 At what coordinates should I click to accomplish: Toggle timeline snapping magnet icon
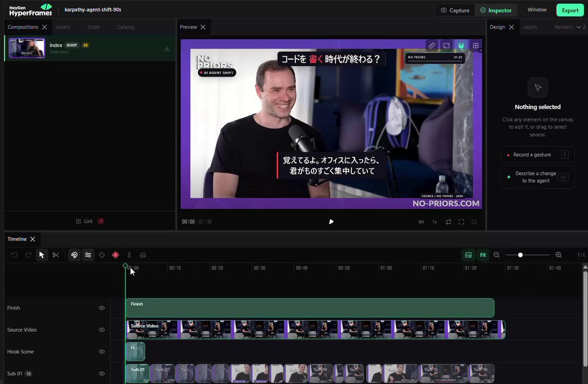click(x=74, y=255)
